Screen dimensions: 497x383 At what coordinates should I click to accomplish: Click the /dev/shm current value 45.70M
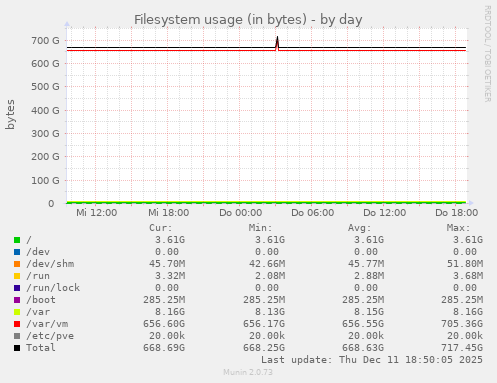pyautogui.click(x=167, y=264)
